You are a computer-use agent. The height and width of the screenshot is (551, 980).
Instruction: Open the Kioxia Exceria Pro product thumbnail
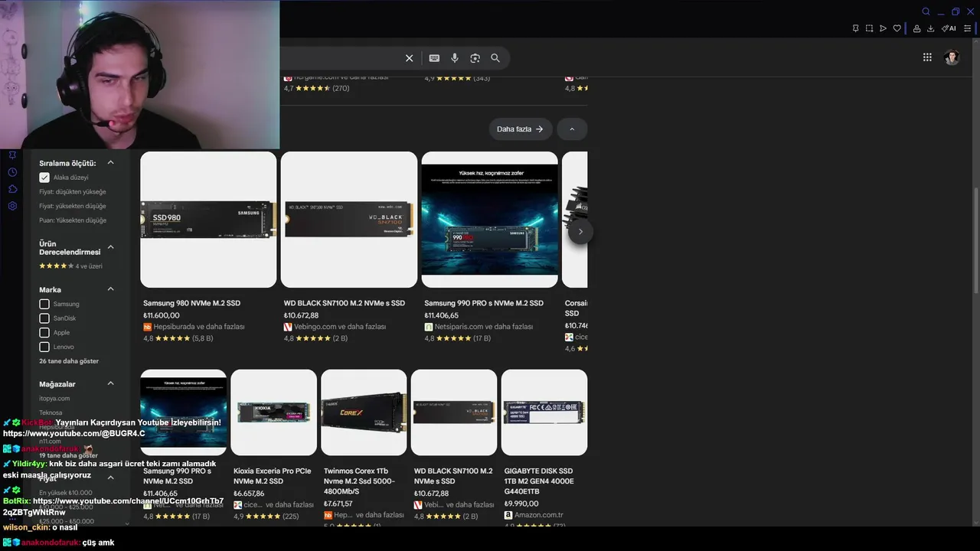(273, 412)
